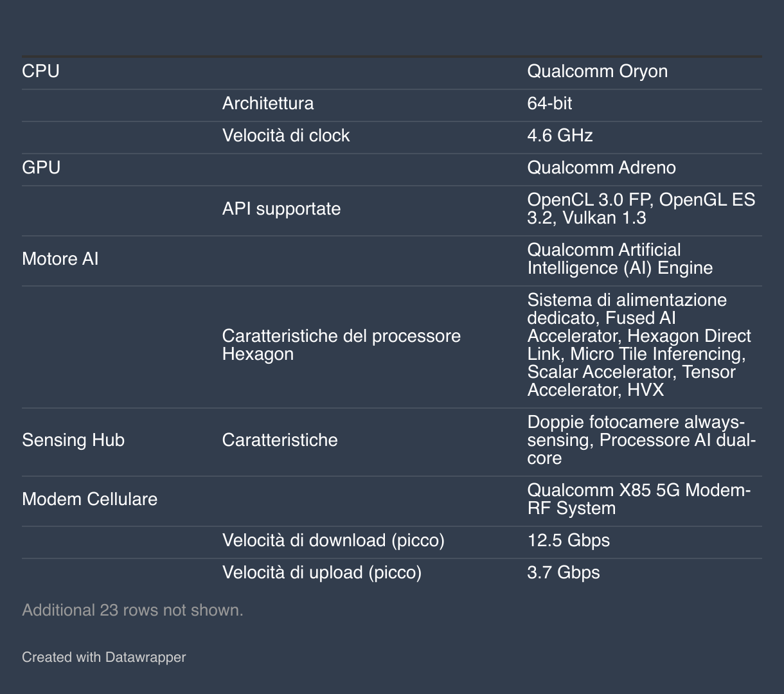Image resolution: width=784 pixels, height=694 pixels.
Task: Select the Motore AI row label
Action: 60,259
